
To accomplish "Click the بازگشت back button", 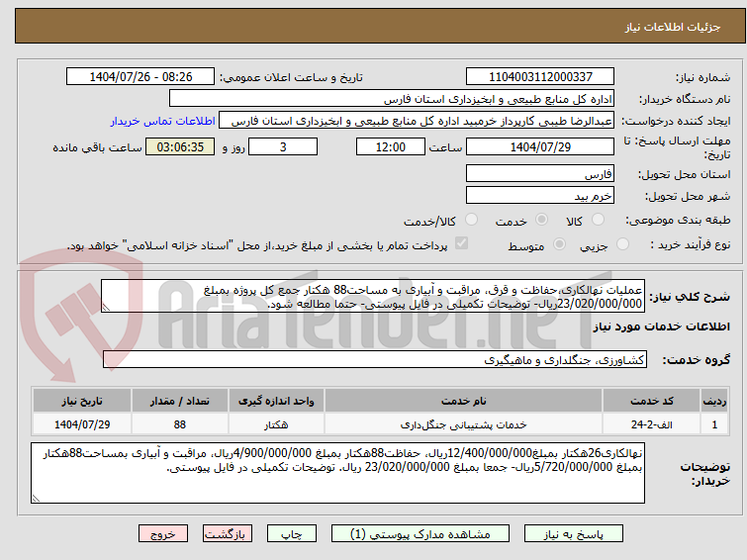I will 228,534.
